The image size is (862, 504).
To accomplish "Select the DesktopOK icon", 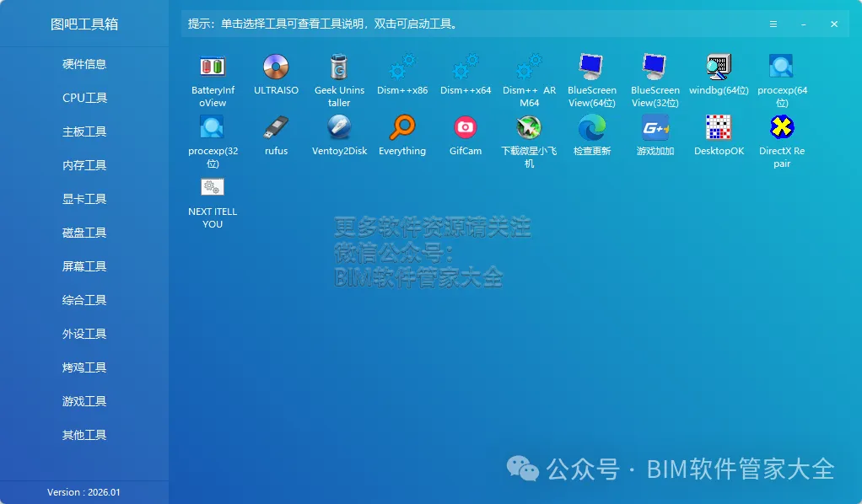I will coord(719,127).
